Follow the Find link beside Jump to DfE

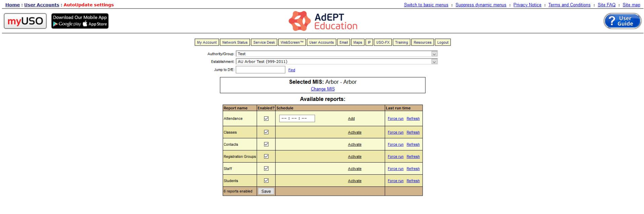pos(291,70)
